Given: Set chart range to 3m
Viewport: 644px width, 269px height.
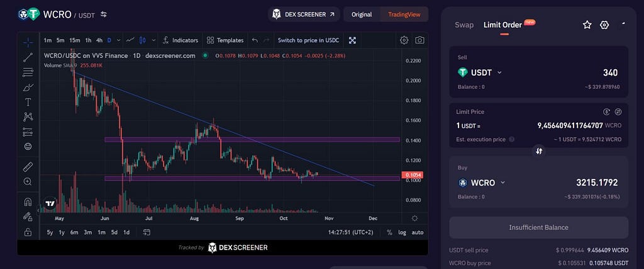Looking at the screenshot, I should [88, 232].
